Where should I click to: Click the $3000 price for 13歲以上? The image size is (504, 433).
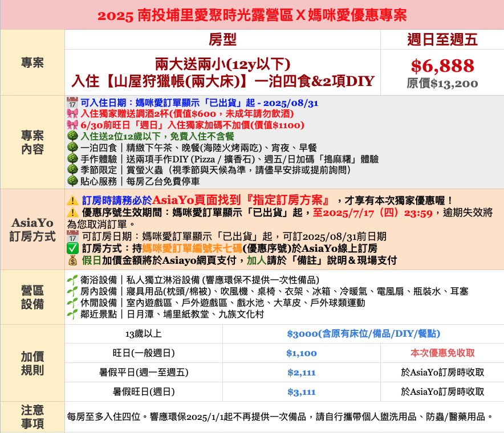click(363, 334)
